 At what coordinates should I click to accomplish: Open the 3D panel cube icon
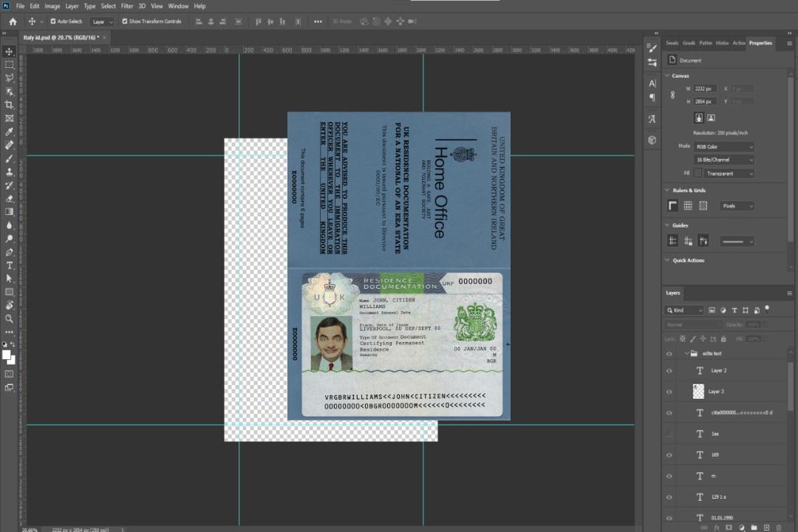[x=652, y=140]
